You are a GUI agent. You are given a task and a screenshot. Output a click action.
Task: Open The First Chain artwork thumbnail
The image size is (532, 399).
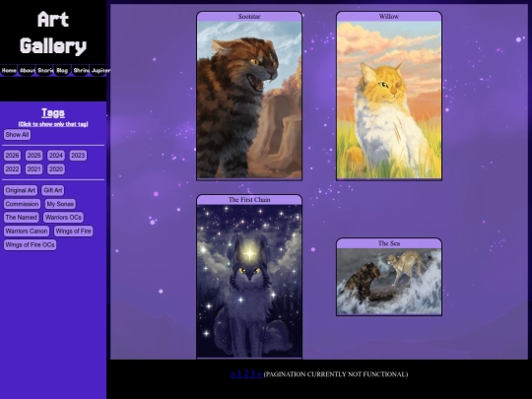(249, 281)
